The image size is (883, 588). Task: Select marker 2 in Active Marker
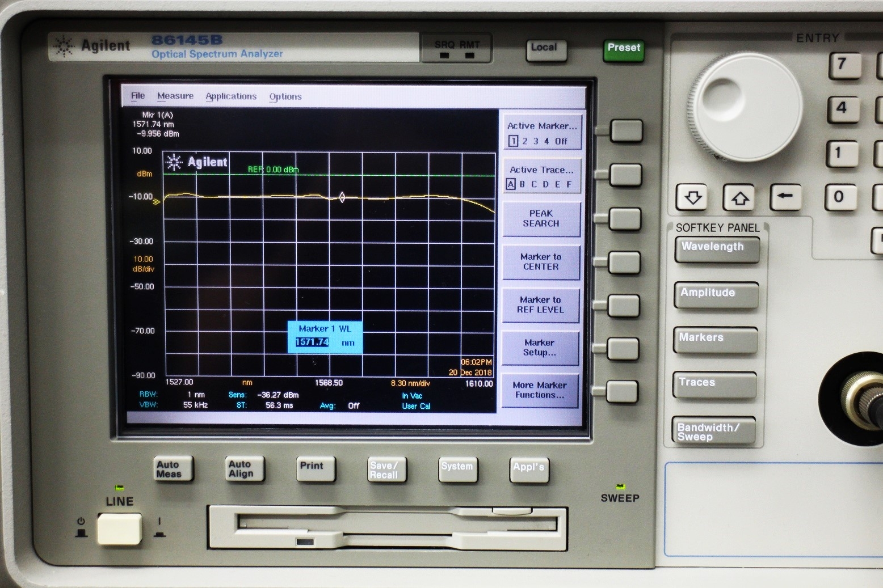tap(525, 141)
